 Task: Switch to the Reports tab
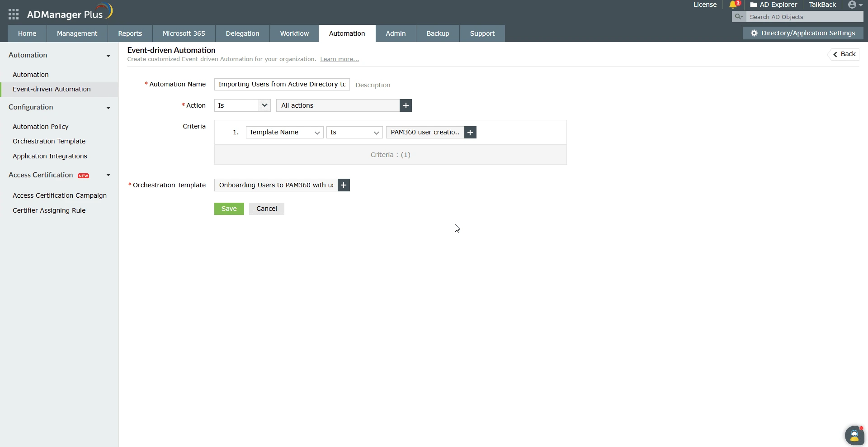[130, 33]
